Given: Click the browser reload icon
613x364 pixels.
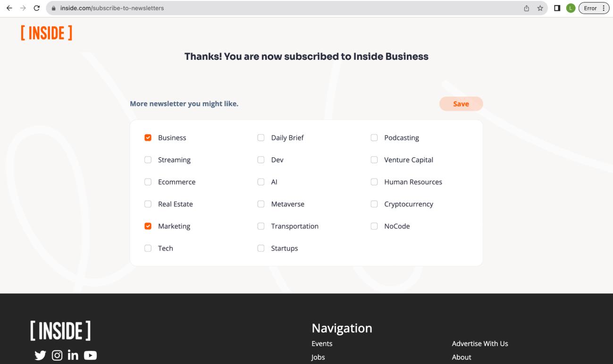Looking at the screenshot, I should pyautogui.click(x=36, y=8).
